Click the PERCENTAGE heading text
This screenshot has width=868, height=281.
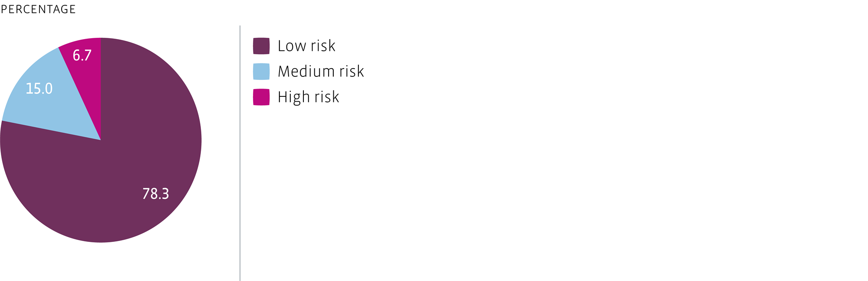tap(38, 9)
